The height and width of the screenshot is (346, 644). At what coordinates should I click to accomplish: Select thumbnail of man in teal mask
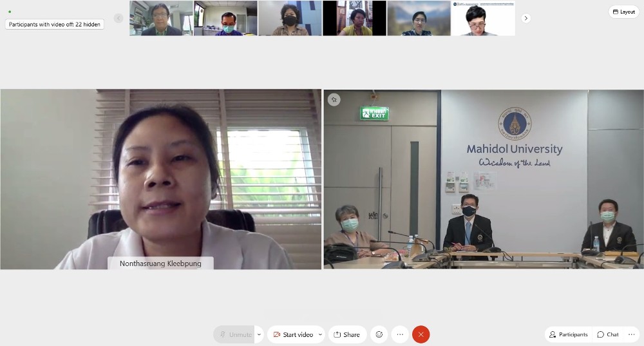click(225, 18)
